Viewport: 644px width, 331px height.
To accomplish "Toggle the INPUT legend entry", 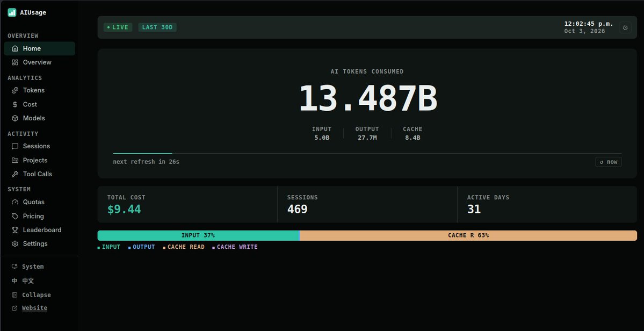I will (109, 247).
